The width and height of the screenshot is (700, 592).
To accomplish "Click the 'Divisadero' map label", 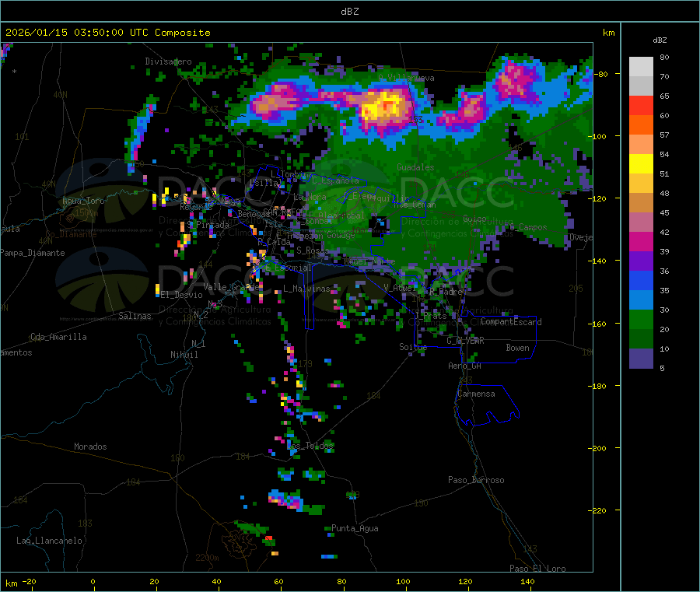I will [168, 61].
